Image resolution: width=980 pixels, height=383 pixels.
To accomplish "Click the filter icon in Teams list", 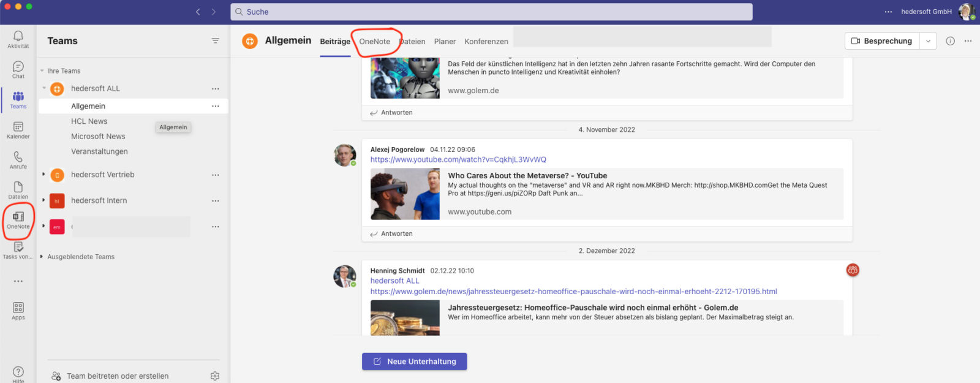I will tap(216, 41).
